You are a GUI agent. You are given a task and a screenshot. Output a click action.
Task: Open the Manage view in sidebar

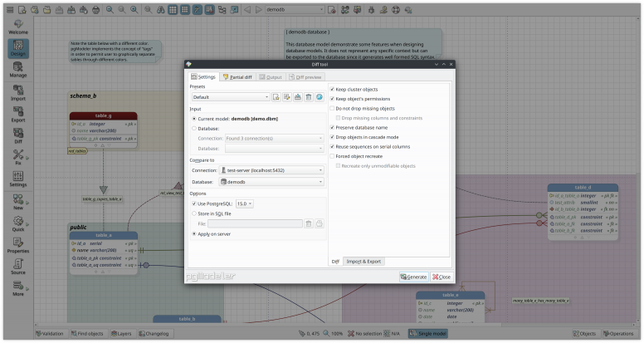tap(18, 70)
